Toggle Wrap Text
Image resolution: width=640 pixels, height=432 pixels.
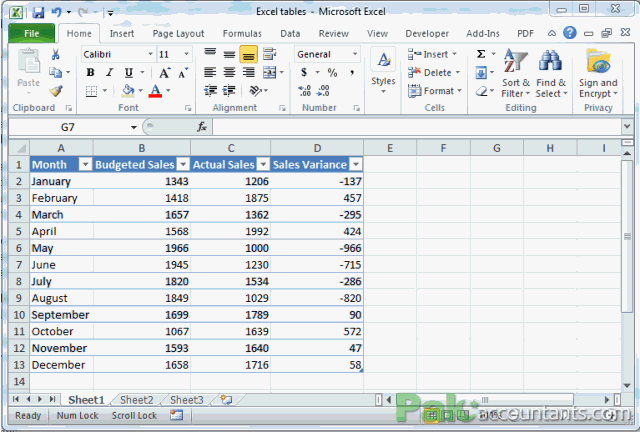[x=269, y=54]
